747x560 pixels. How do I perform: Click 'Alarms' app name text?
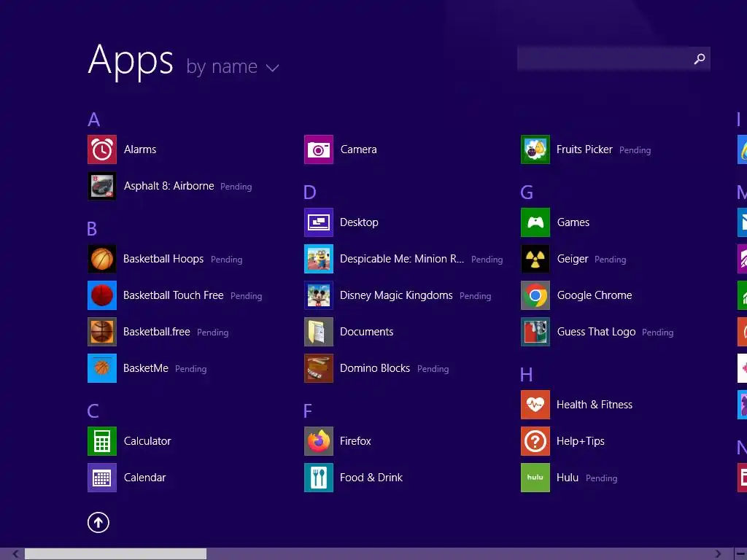(140, 149)
